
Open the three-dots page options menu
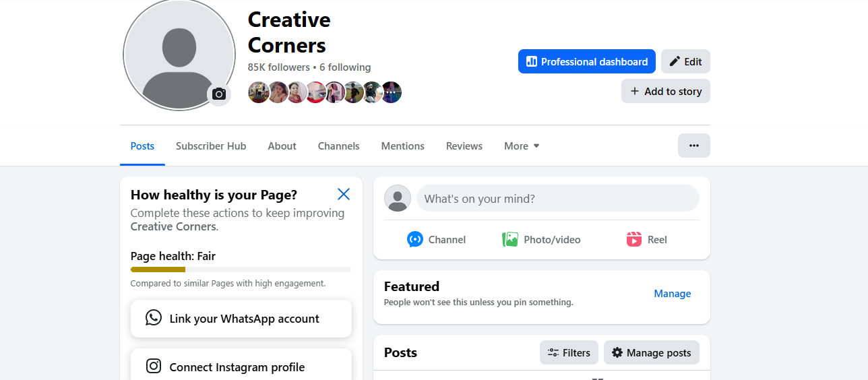pos(693,146)
